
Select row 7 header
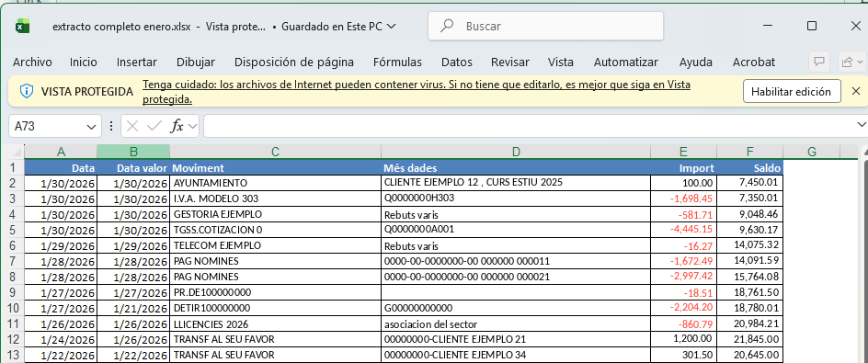(14, 261)
